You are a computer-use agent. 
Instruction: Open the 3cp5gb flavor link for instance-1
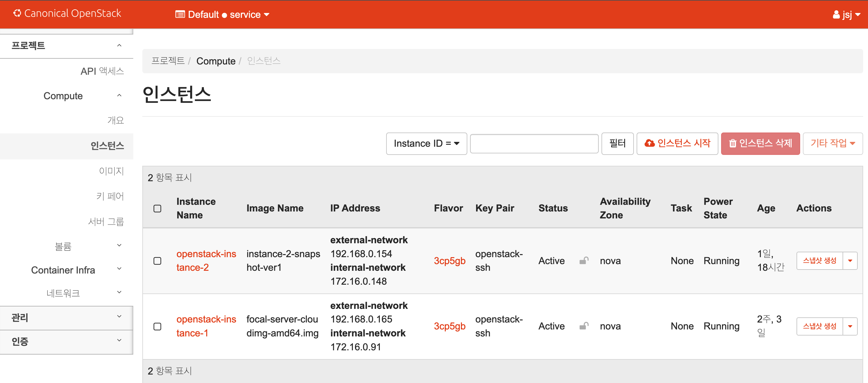pyautogui.click(x=449, y=326)
